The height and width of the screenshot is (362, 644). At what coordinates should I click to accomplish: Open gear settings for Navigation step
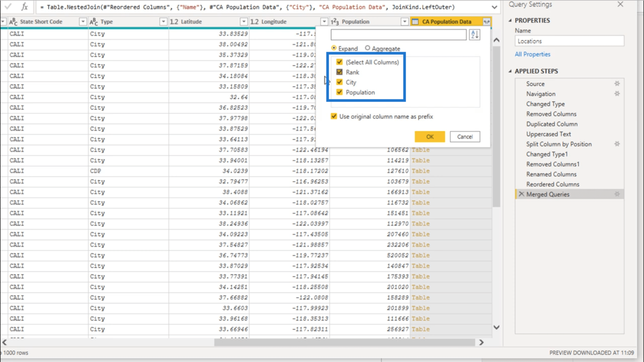pyautogui.click(x=617, y=93)
